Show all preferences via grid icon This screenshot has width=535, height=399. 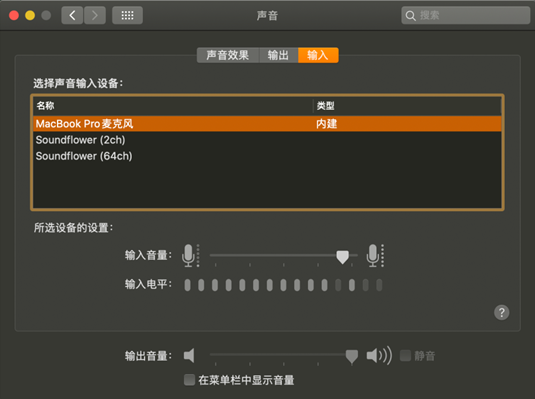click(127, 15)
